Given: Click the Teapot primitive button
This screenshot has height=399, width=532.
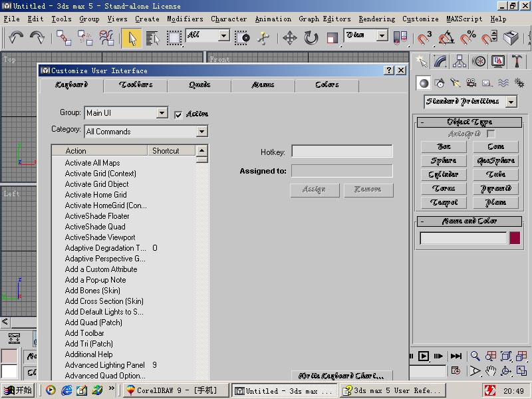Looking at the screenshot, I should pos(444,203).
